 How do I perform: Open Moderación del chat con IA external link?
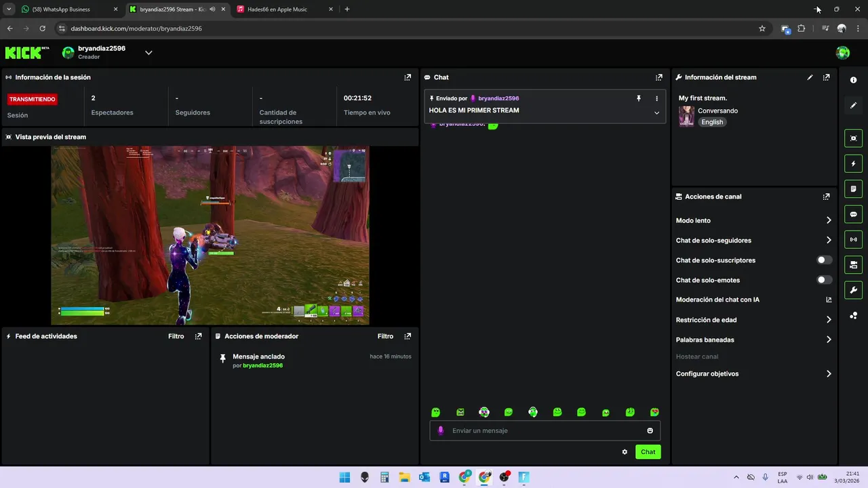(x=829, y=300)
